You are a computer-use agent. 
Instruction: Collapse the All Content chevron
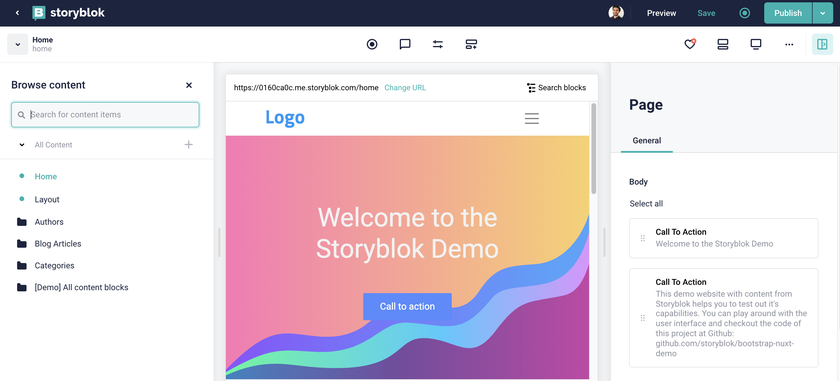(22, 145)
